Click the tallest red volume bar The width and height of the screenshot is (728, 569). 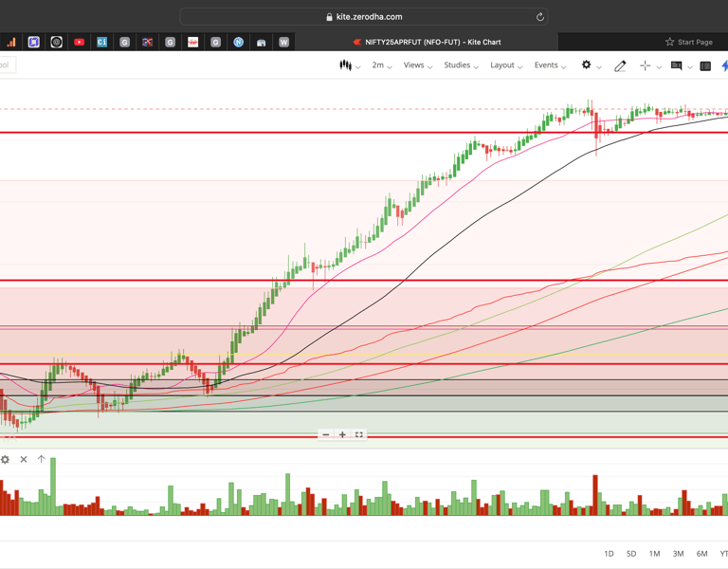click(595, 495)
